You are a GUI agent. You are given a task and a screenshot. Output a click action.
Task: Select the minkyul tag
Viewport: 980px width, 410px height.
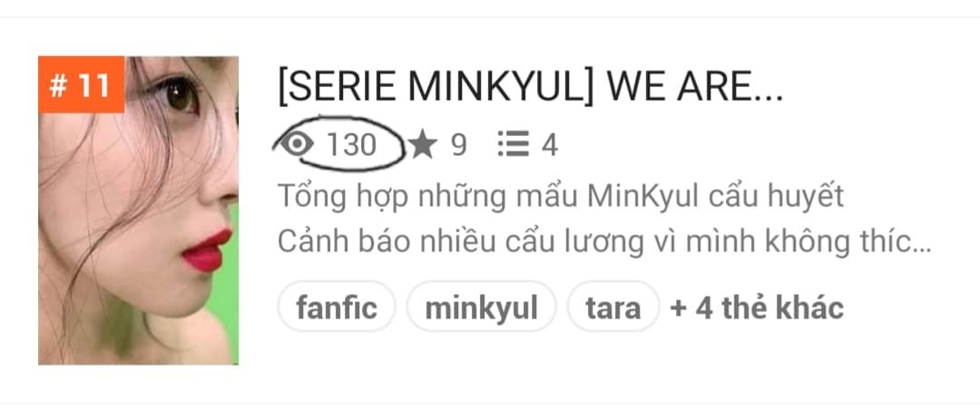[481, 307]
